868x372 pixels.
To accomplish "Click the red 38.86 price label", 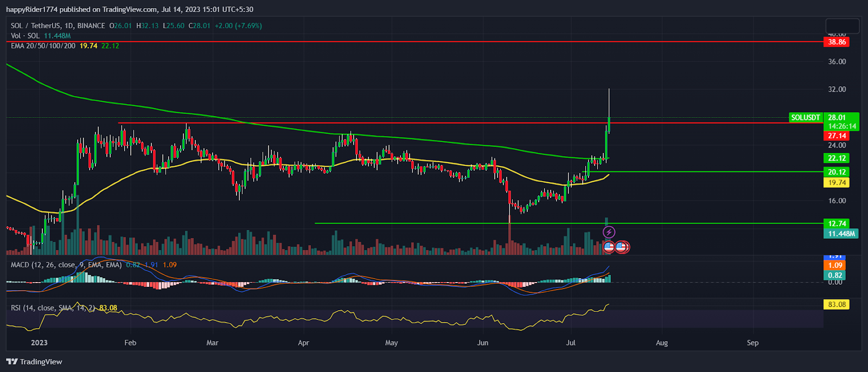I will coord(836,42).
